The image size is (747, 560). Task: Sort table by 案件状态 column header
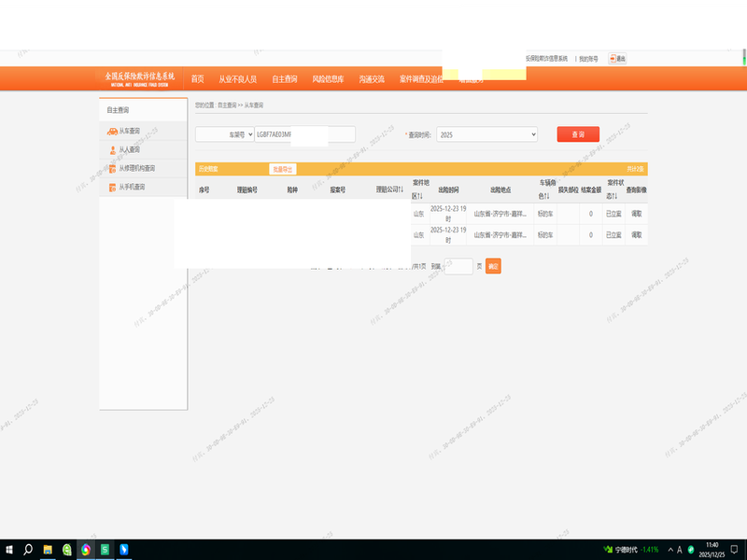coord(614,189)
